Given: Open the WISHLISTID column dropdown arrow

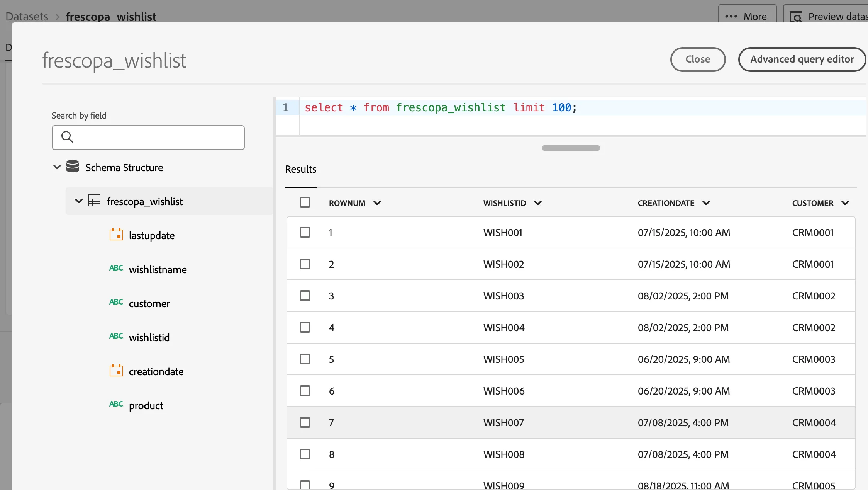Looking at the screenshot, I should (538, 203).
